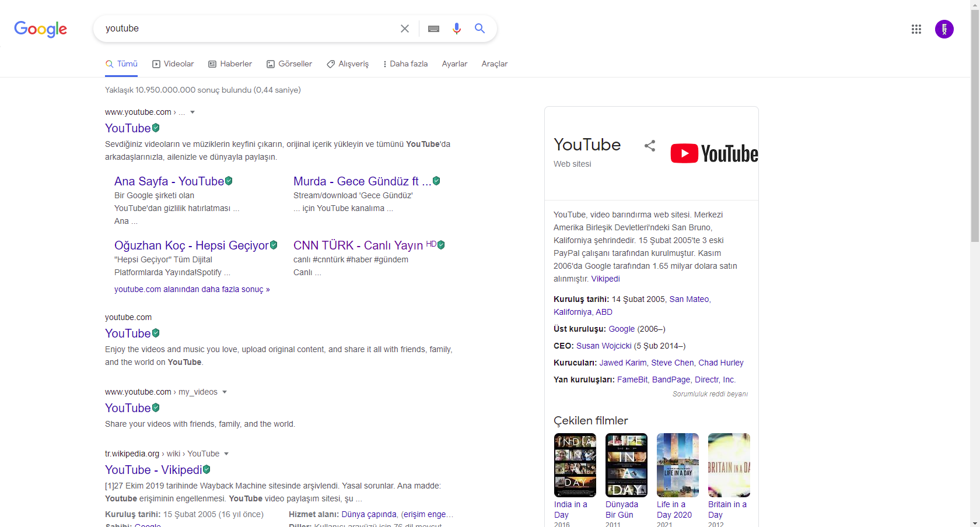Open the San Mateo link
This screenshot has width=980, height=527.
tap(689, 299)
